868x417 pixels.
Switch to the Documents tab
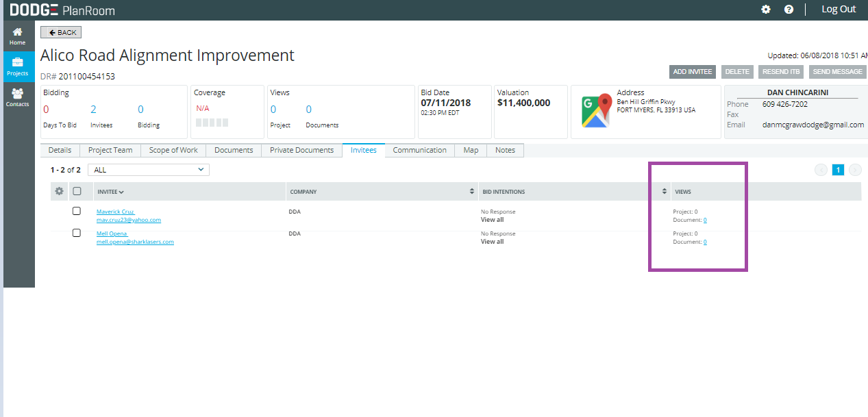[234, 150]
